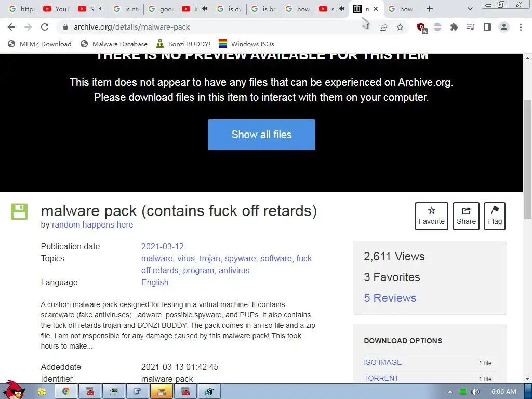
Task: Open the Extensions puzzle piece menu
Action: click(x=454, y=27)
